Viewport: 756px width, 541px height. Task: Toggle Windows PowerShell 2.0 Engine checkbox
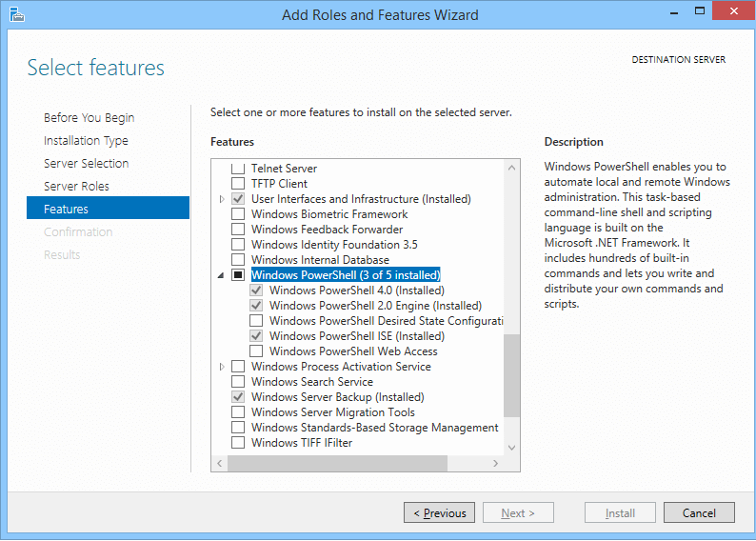tap(256, 305)
